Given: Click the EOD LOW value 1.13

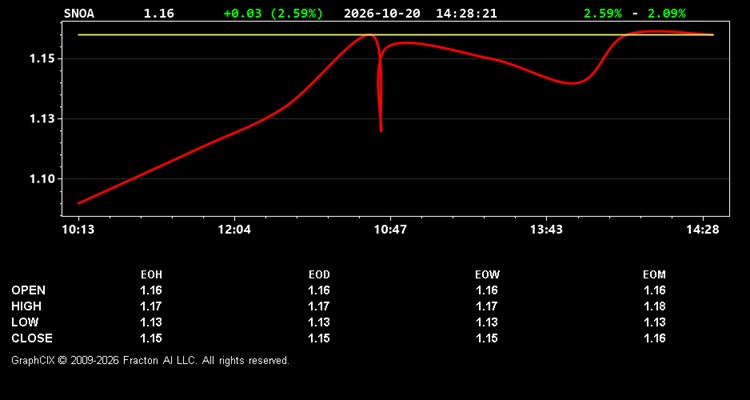Looking at the screenshot, I should click(x=319, y=322).
